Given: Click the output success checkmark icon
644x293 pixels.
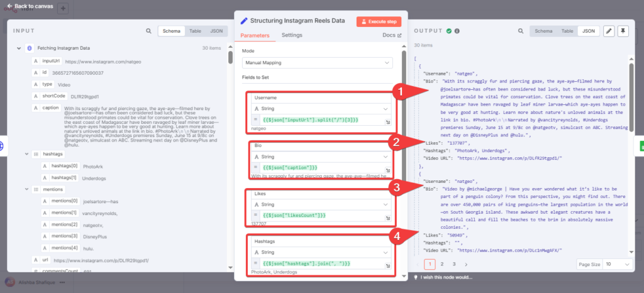Looking at the screenshot, I should click(449, 31).
